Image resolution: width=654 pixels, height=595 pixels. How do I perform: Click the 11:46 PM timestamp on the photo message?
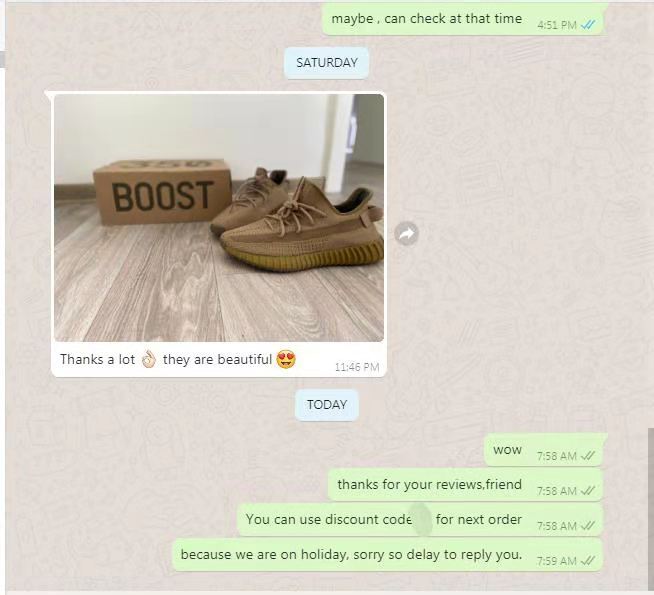pos(357,367)
